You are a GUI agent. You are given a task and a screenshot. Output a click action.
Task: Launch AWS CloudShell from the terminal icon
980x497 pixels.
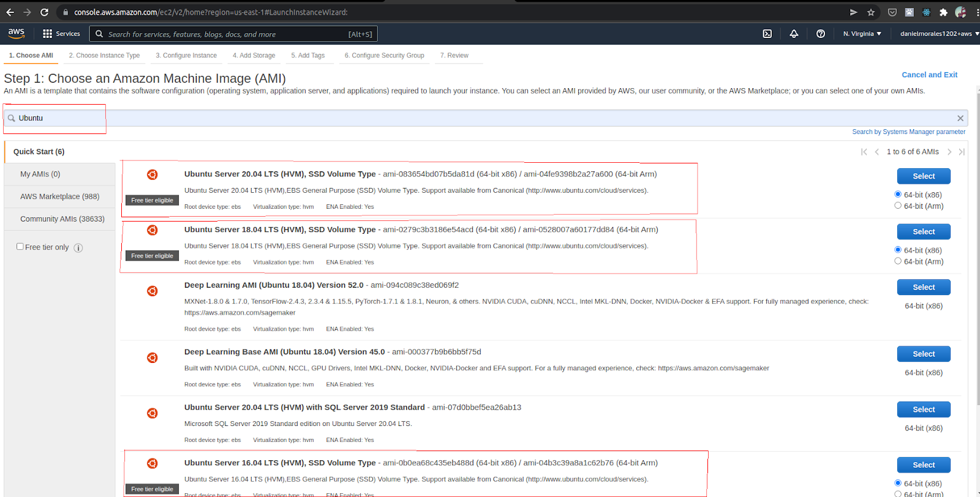767,34
